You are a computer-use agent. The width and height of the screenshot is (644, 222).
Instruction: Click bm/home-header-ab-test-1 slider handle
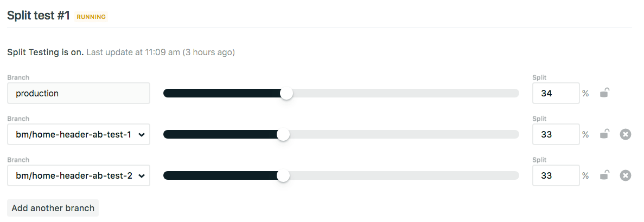tap(283, 134)
